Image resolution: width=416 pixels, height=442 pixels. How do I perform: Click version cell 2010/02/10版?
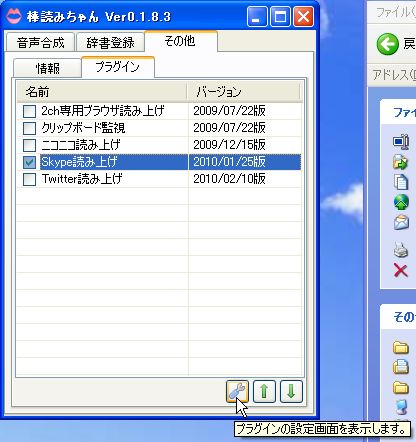[x=229, y=179]
